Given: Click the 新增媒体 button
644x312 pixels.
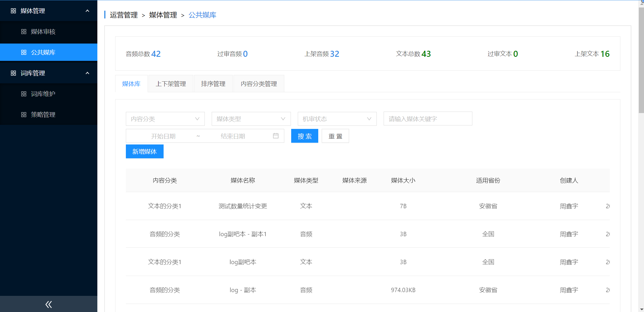Looking at the screenshot, I should pyautogui.click(x=145, y=152).
